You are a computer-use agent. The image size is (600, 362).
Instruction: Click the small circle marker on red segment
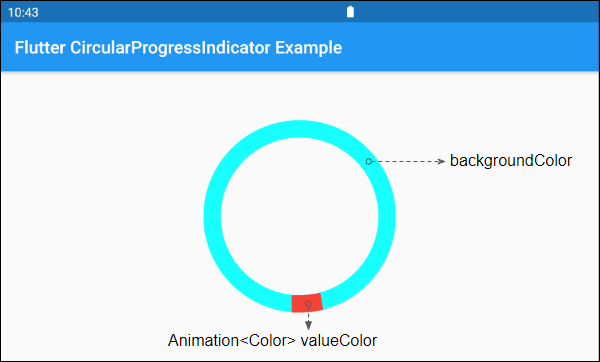tap(308, 304)
